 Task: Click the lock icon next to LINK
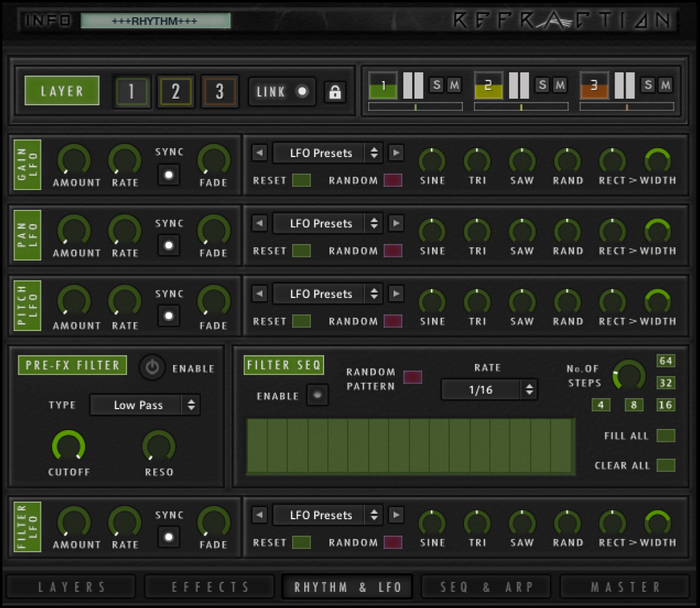pyautogui.click(x=335, y=92)
